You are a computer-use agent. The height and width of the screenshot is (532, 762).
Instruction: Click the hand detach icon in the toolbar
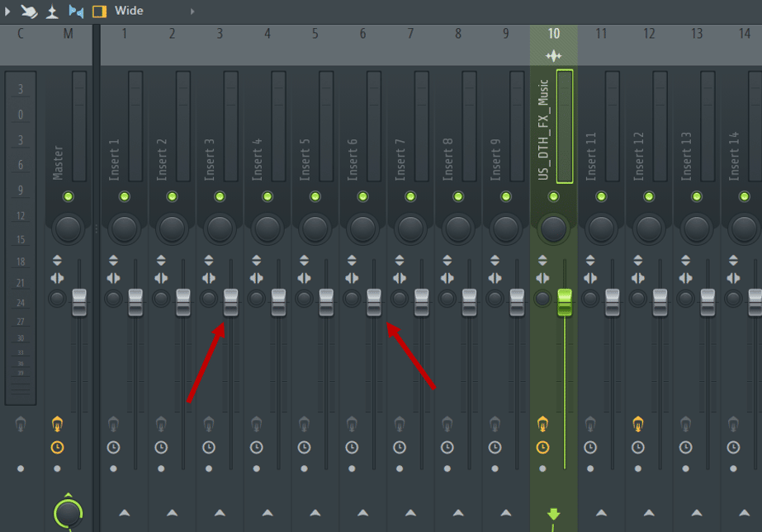(x=29, y=12)
